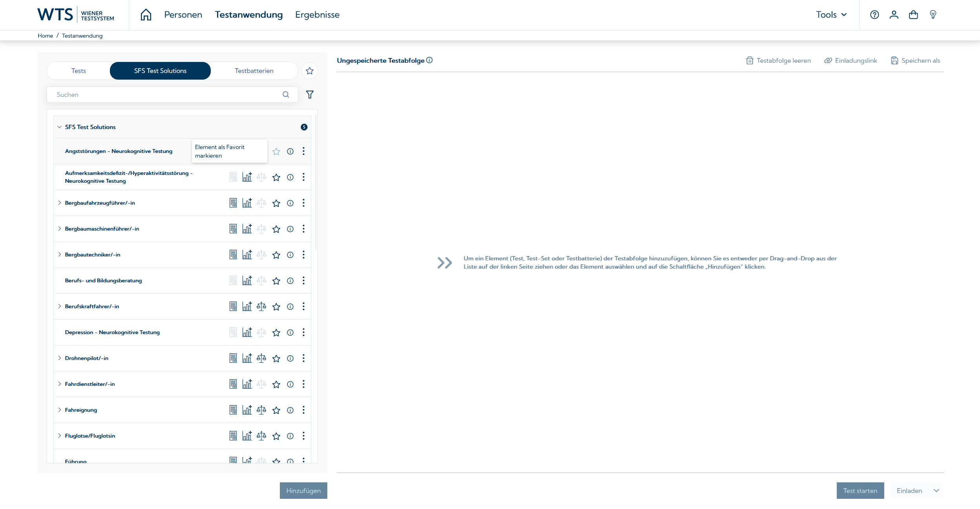Favorite Bergbaufahrzeugführer/-in with star

(276, 203)
